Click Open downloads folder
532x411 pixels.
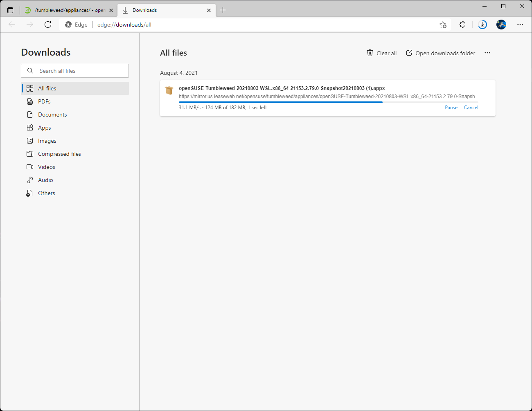click(x=441, y=53)
